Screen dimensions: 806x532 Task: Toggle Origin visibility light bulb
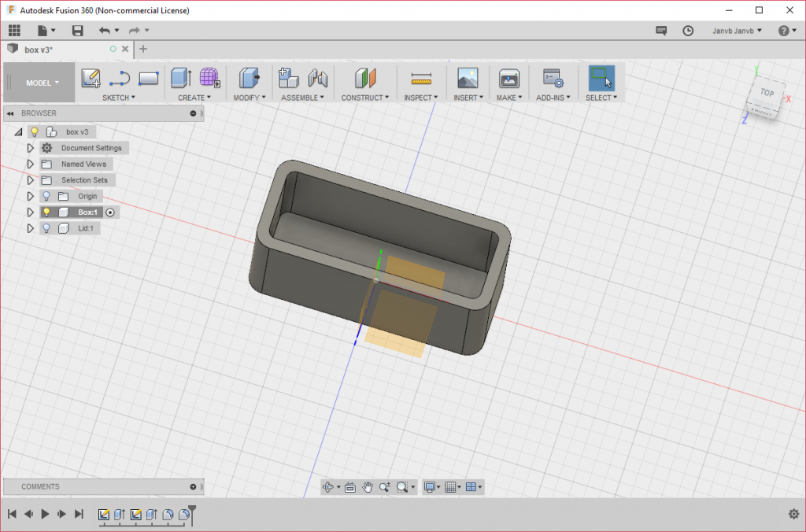[46, 196]
